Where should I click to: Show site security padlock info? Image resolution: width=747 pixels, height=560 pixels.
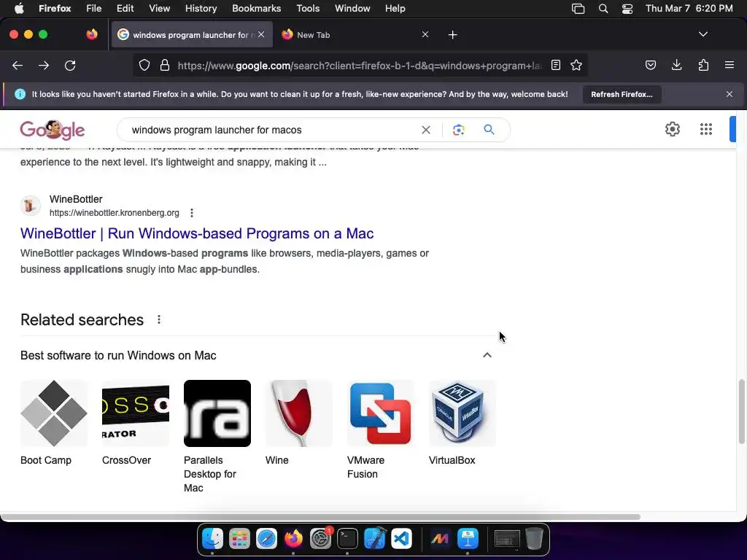tap(165, 65)
